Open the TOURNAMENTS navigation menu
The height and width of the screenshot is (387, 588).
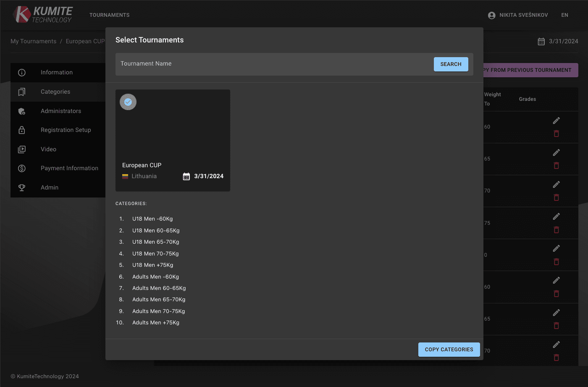click(109, 15)
